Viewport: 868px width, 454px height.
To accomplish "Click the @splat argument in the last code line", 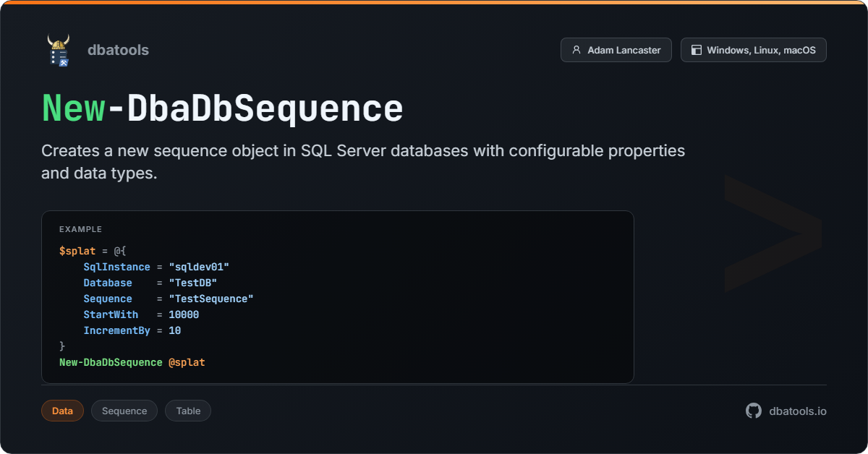I will (x=187, y=362).
